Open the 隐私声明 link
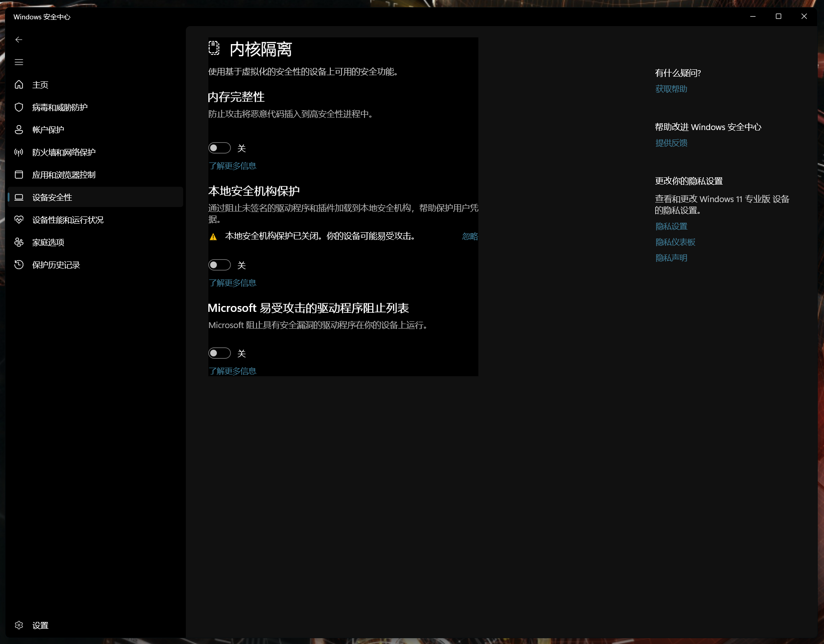This screenshot has width=824, height=644. pos(671,258)
